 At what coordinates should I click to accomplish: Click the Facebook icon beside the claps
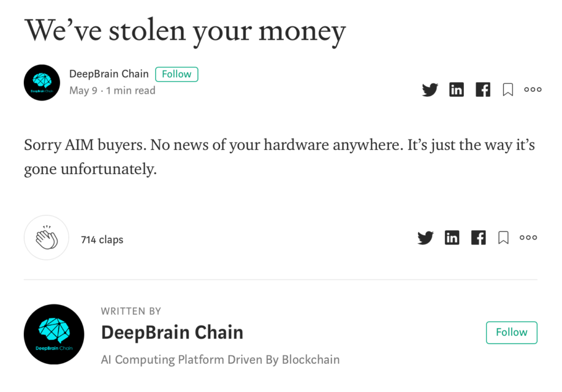[x=479, y=238]
